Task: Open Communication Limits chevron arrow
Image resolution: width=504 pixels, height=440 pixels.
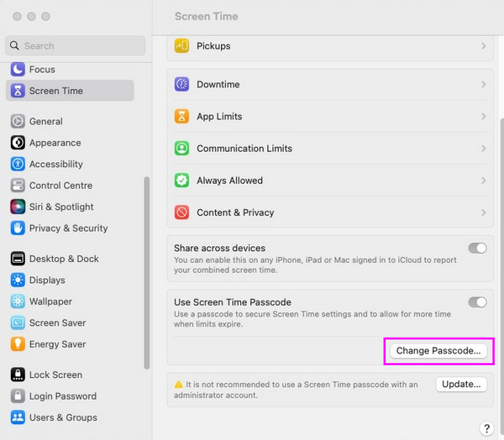Action: [484, 149]
